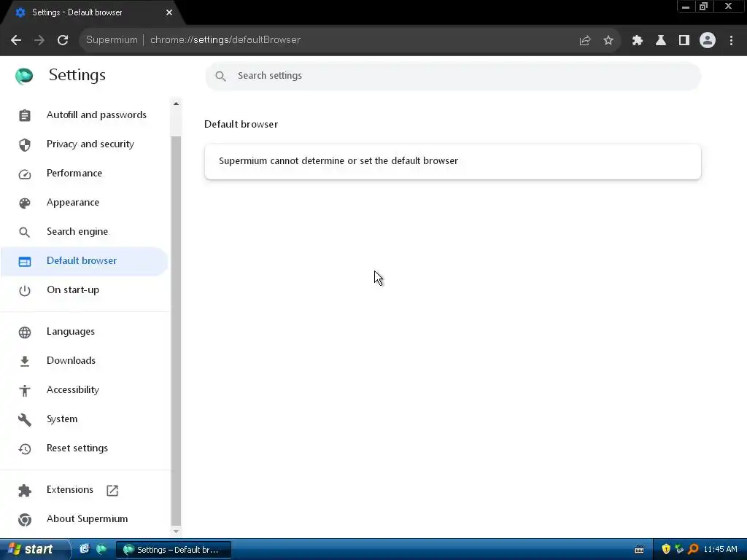
Task: Open Accessibility settings
Action: (85, 389)
